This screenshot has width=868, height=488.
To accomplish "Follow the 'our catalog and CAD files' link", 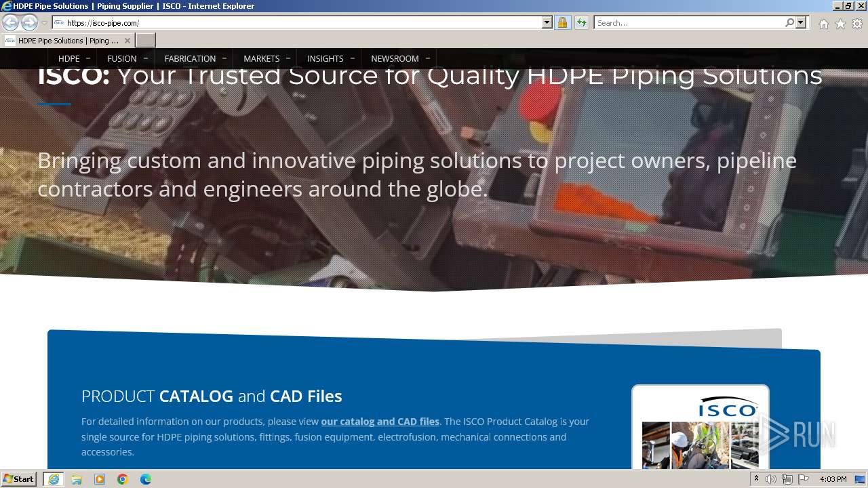I will 380,422.
